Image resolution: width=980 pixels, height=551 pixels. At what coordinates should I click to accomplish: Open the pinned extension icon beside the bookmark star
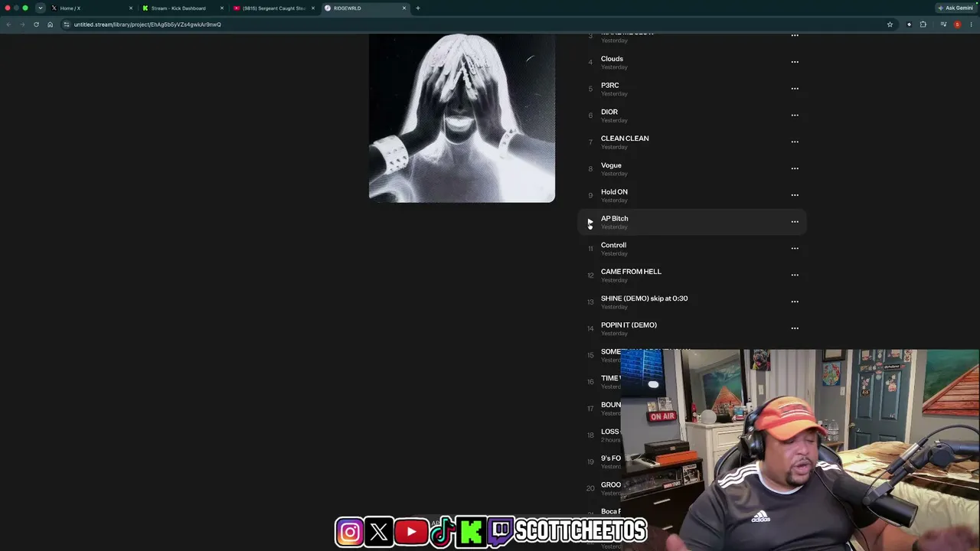coord(910,24)
